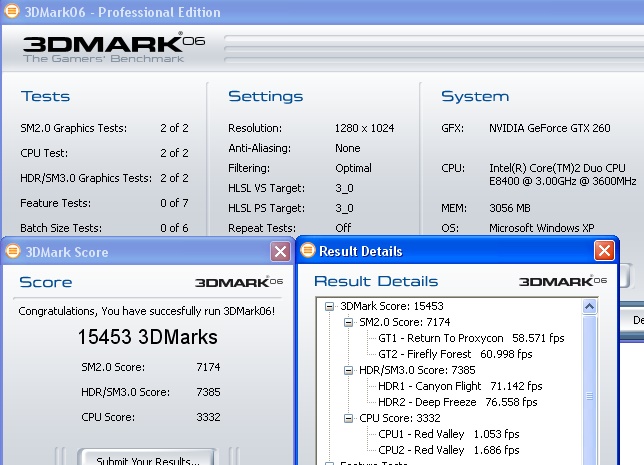Click 'SM2.0 Graphics Tests:' label
644x465 pixels.
(74, 128)
